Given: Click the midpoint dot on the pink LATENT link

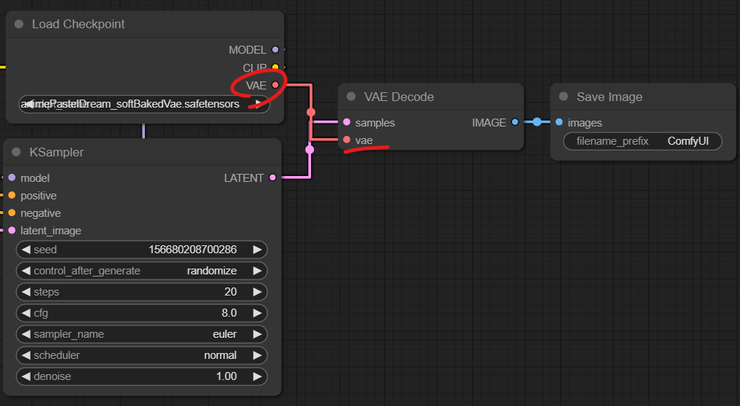Looking at the screenshot, I should coord(310,150).
